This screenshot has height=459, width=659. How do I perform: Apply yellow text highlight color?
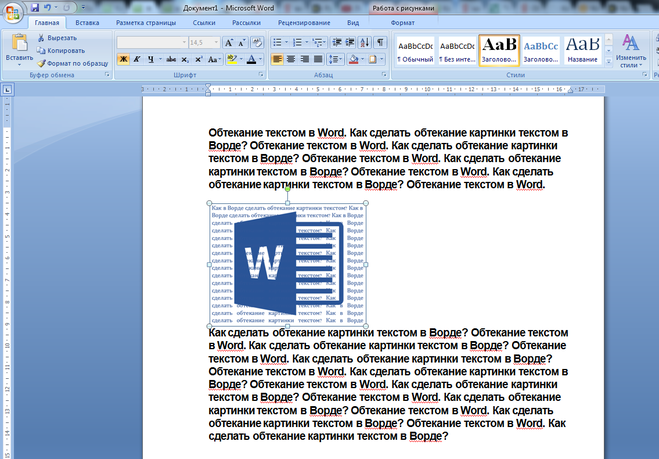tap(232, 59)
